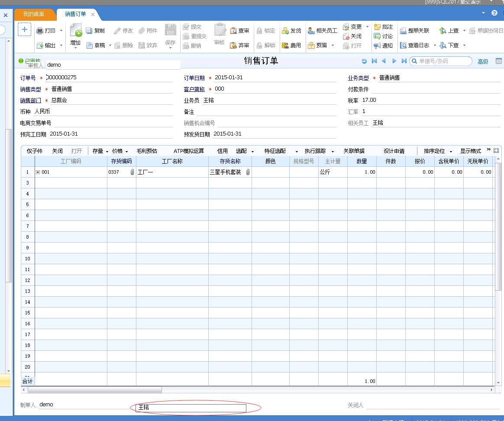Click the Print (打印) toolbar icon
Viewport: 504px width, 421px height.
(40, 31)
